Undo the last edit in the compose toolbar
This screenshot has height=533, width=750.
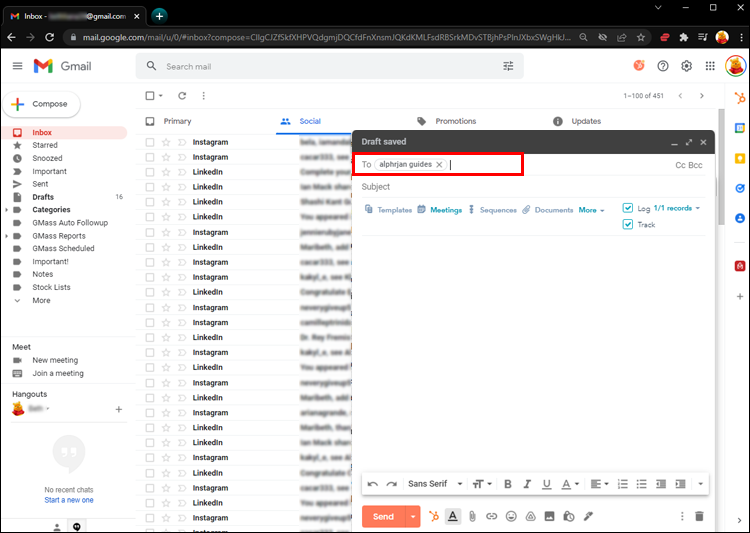point(372,484)
